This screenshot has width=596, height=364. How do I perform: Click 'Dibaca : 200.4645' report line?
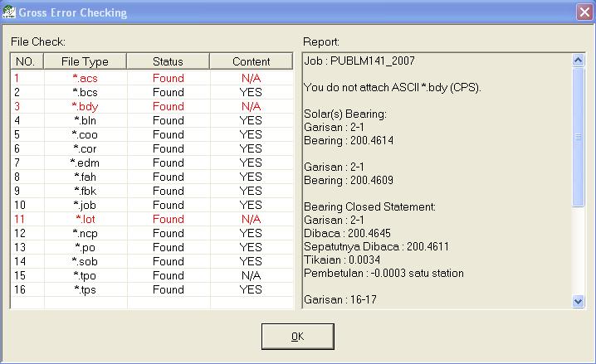click(x=347, y=233)
